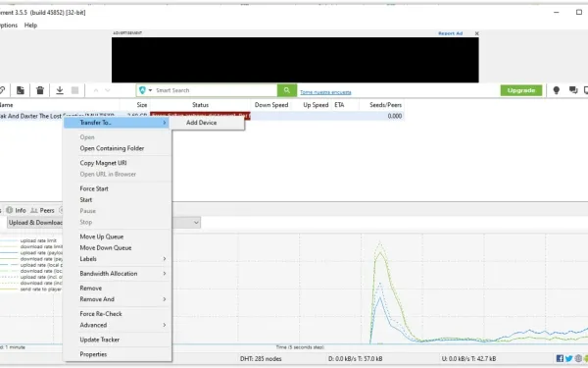The width and height of the screenshot is (588, 368).
Task: Expand the Labels submenu
Action: 118,259
